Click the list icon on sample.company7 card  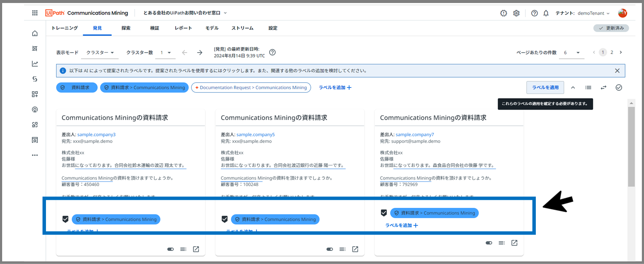[x=501, y=243]
